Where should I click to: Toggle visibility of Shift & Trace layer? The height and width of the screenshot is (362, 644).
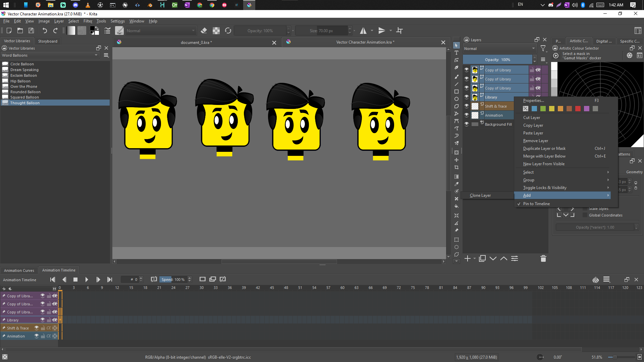(467, 106)
